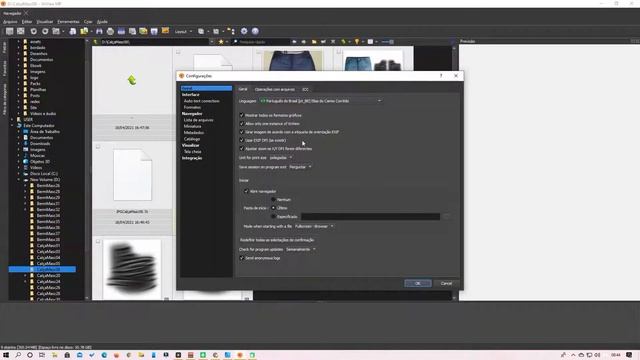Image resolution: width=640 pixels, height=360 pixels.
Task: Expand the Novo Volume (D:) tree node
Action: (18, 180)
